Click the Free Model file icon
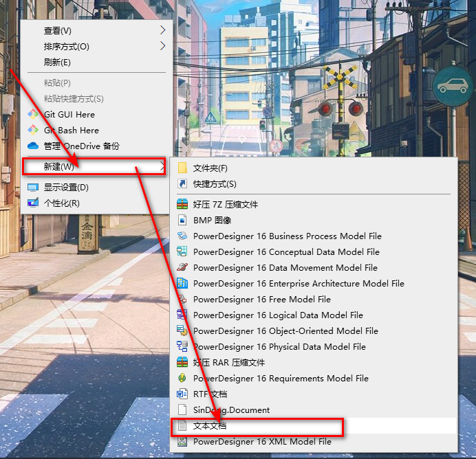This screenshot has width=476, height=459. [x=182, y=299]
